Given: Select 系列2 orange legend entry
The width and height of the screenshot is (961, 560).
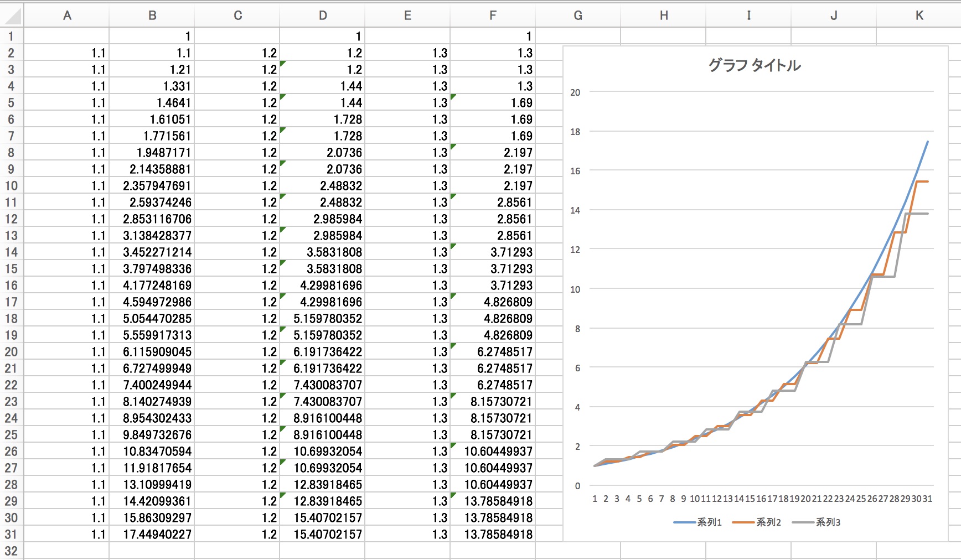Looking at the screenshot, I should [x=757, y=522].
